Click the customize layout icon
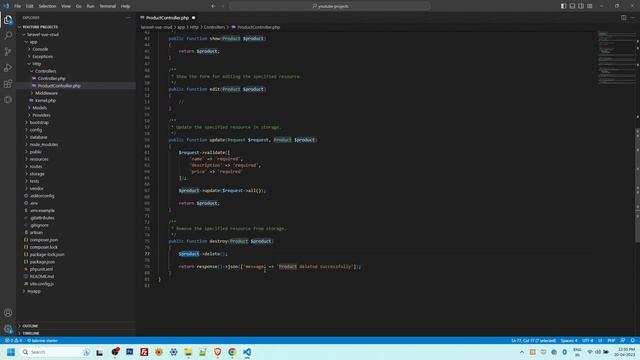Screen dimensions: 640x360 coord(590,6)
